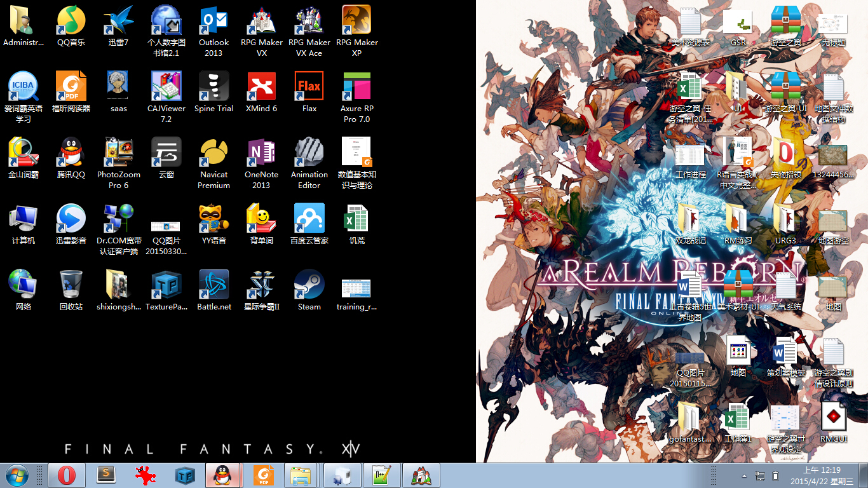This screenshot has height=488, width=868.
Task: Select the Spine Trial desktop icon
Action: coord(214,93)
